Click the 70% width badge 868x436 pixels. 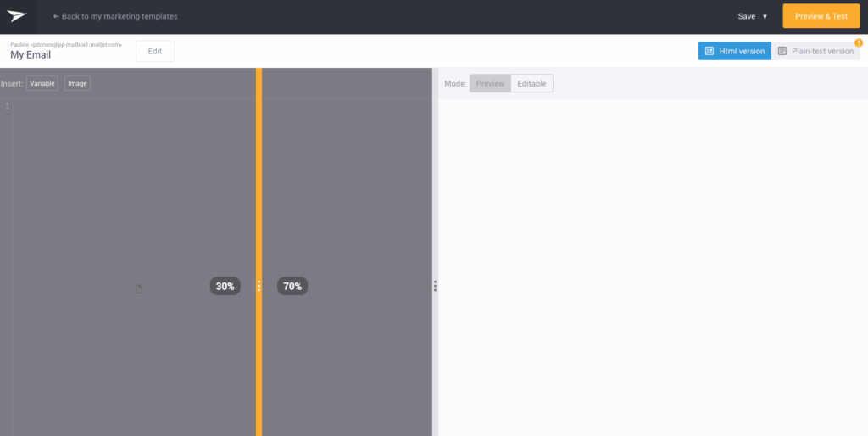[x=292, y=287]
